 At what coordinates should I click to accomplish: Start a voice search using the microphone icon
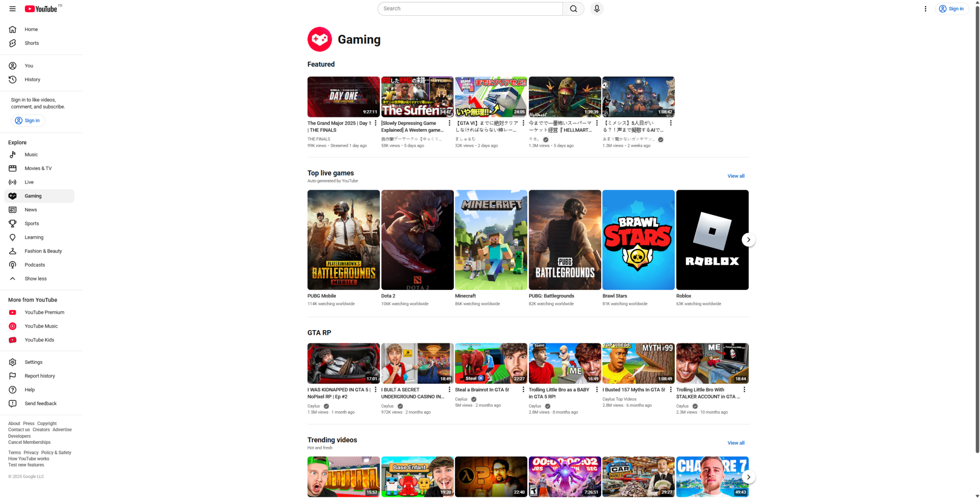[x=596, y=9]
